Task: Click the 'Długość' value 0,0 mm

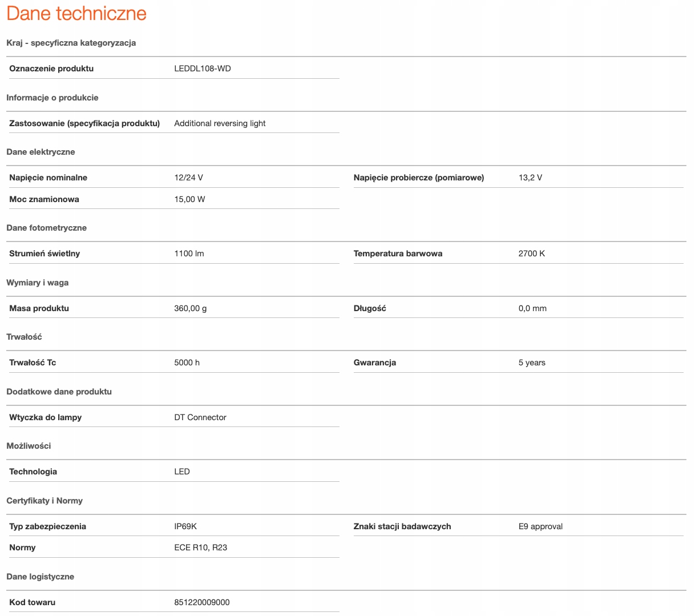Action: pyautogui.click(x=532, y=308)
